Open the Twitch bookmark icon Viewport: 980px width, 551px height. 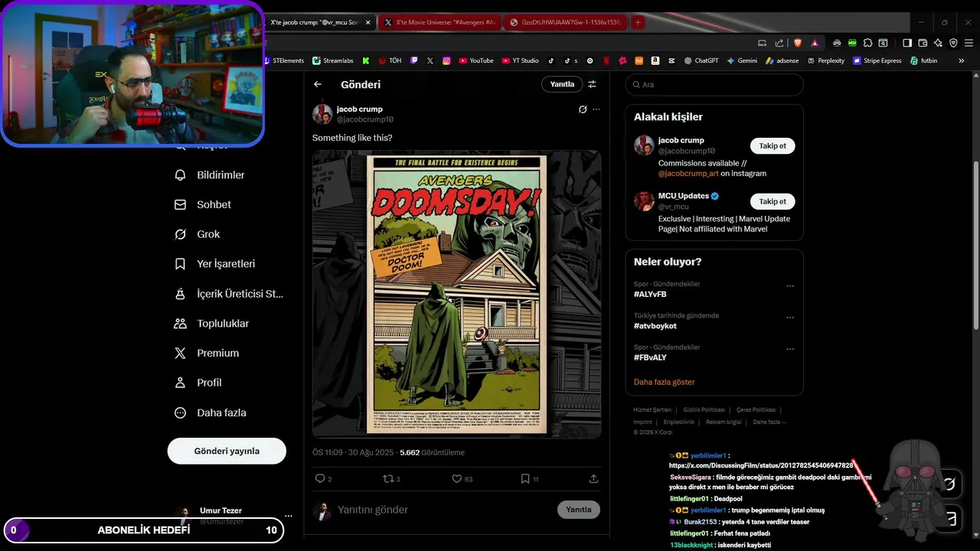414,60
